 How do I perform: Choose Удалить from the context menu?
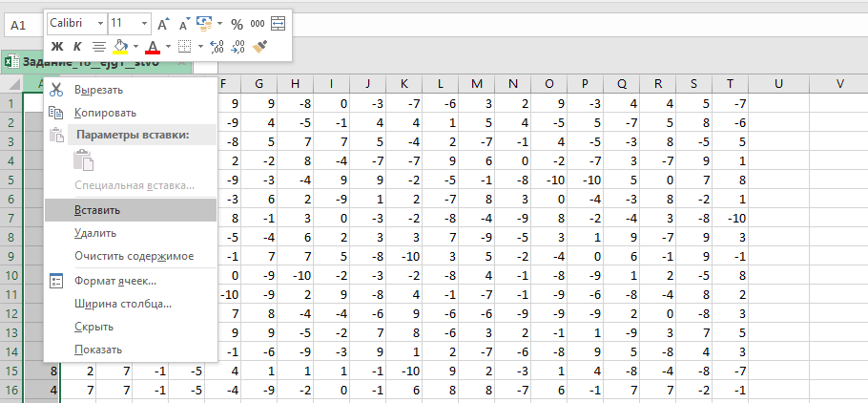(x=95, y=233)
